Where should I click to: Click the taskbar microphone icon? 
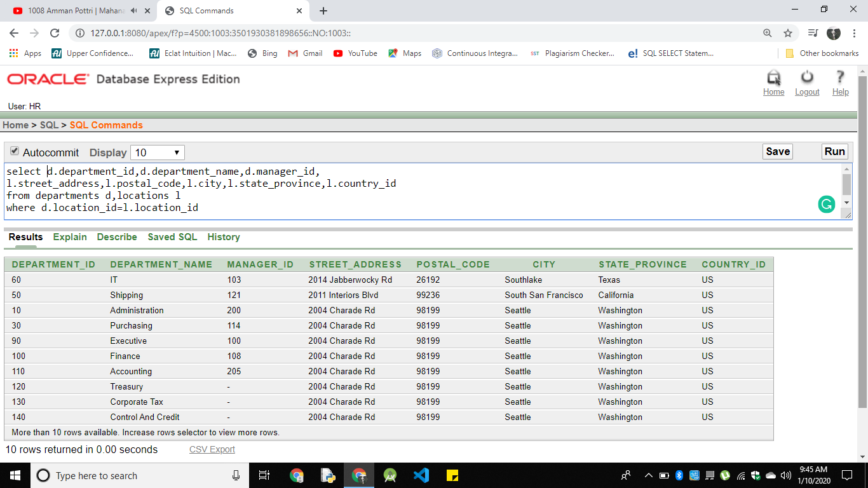[x=236, y=475]
